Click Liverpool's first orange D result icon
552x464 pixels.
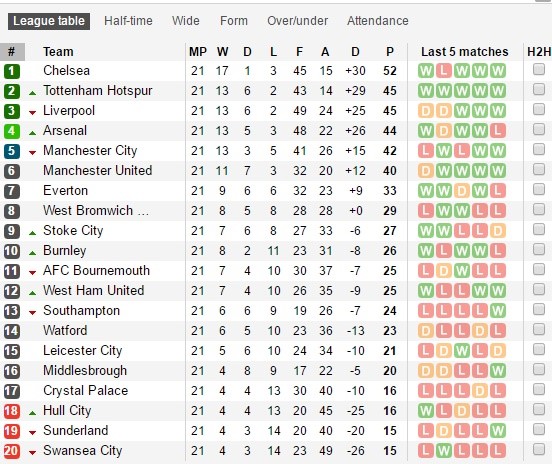426,111
